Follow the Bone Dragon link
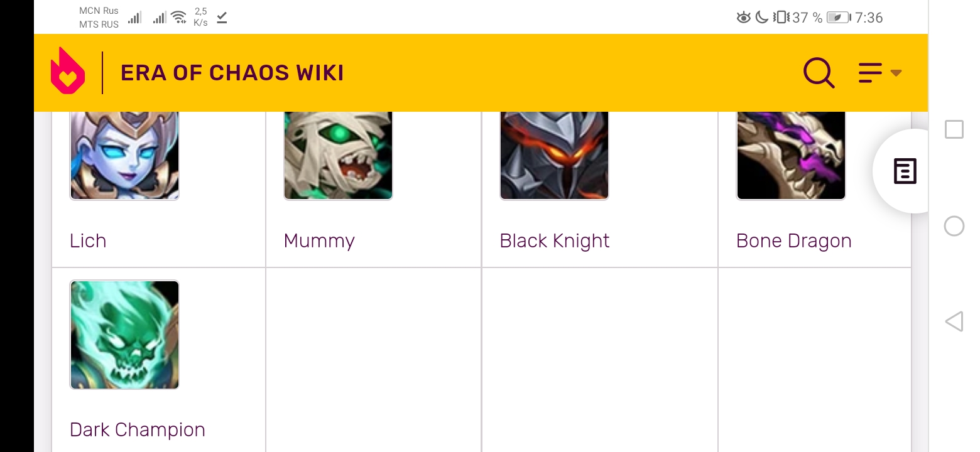 coord(793,241)
